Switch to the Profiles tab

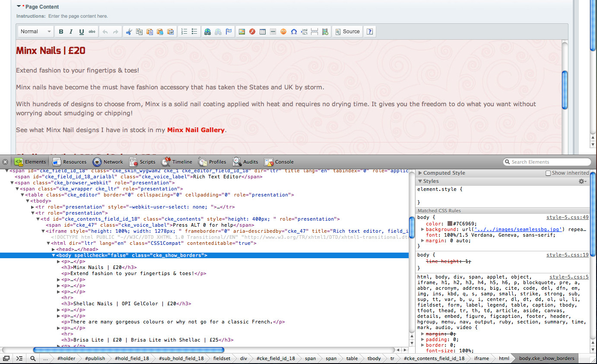coord(213,162)
